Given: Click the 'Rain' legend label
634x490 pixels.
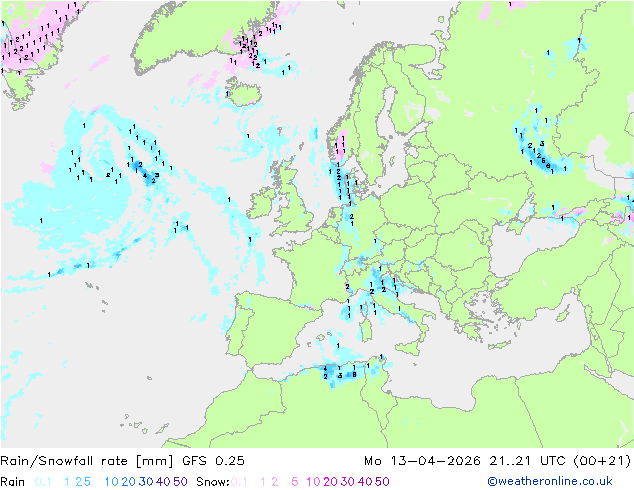Looking at the screenshot, I should pyautogui.click(x=13, y=482).
